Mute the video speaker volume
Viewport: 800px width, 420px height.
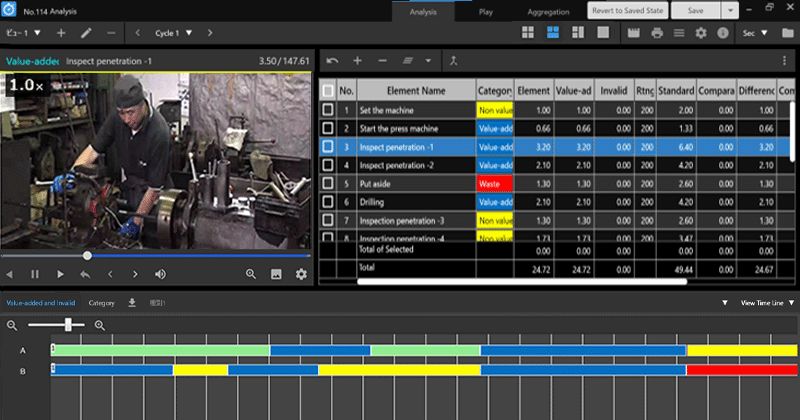[x=160, y=274]
